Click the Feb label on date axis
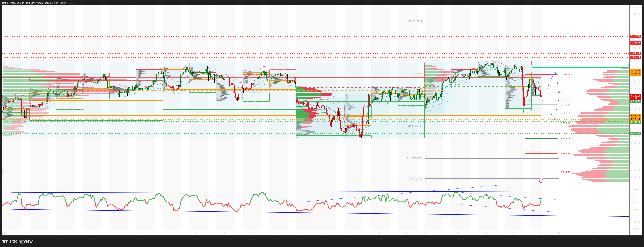The height and width of the screenshot is (247, 644). [558, 233]
